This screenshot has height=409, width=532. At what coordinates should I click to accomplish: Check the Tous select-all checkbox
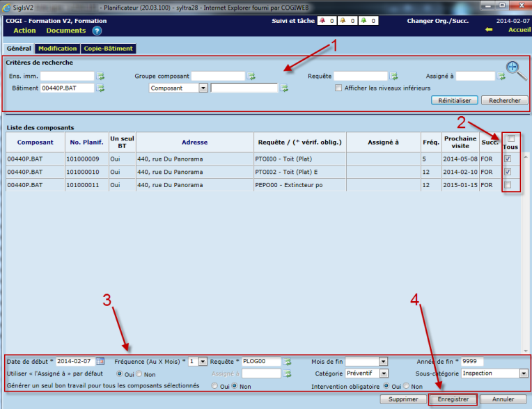coord(510,138)
